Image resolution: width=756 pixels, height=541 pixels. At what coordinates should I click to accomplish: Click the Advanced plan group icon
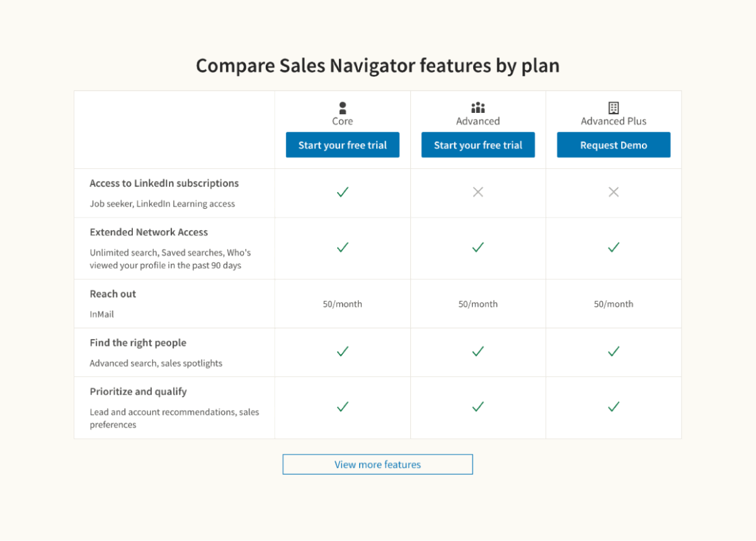tap(478, 108)
